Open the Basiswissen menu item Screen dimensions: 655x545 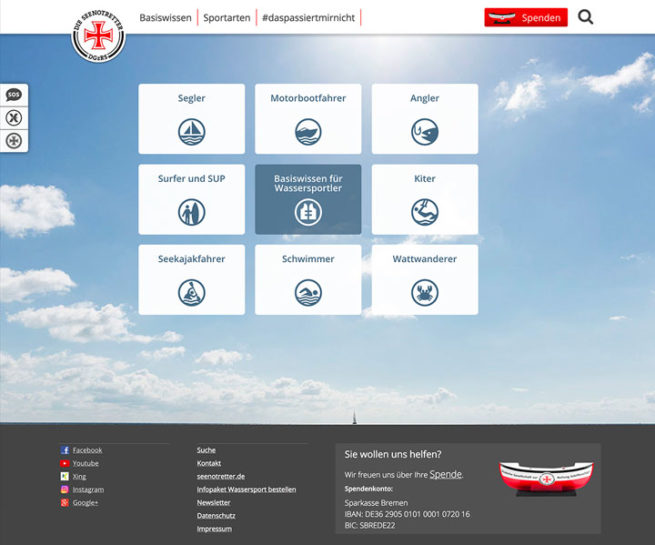(x=165, y=18)
